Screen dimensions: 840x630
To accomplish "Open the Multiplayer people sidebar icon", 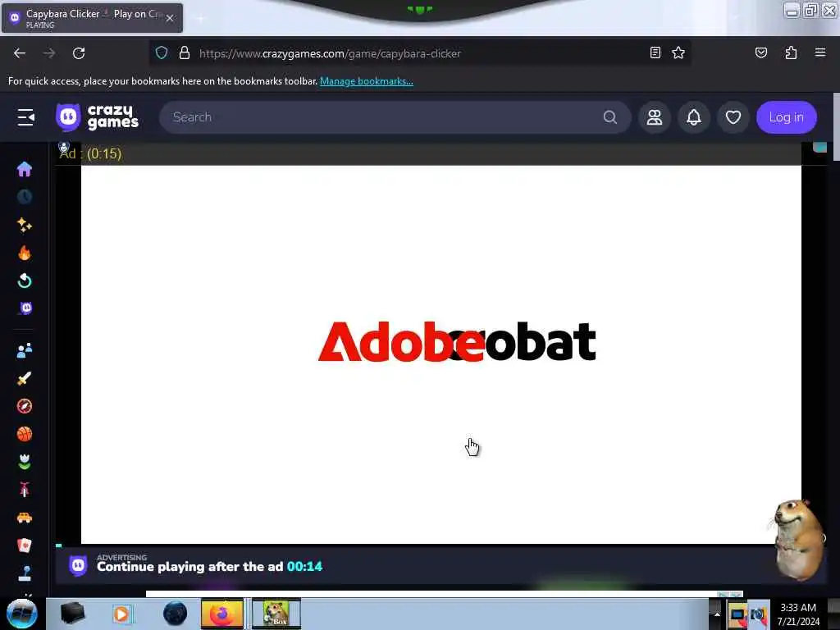I will (25, 351).
